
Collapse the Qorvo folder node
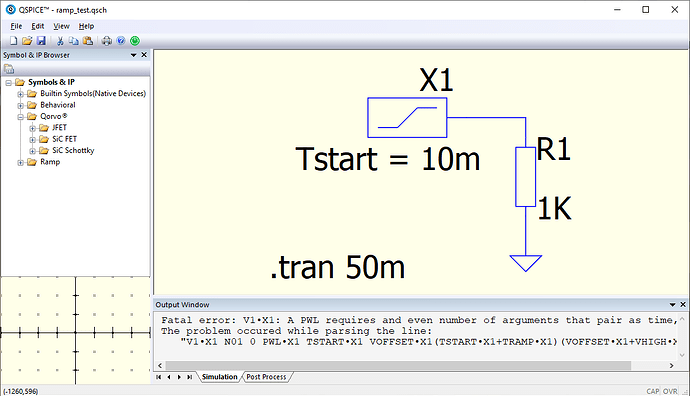point(20,117)
